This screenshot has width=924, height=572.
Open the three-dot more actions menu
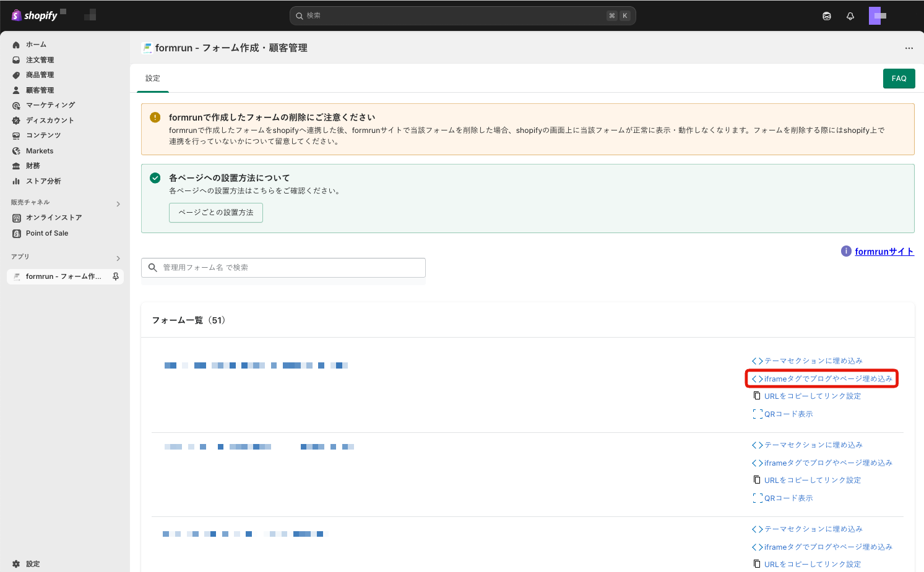click(x=909, y=48)
